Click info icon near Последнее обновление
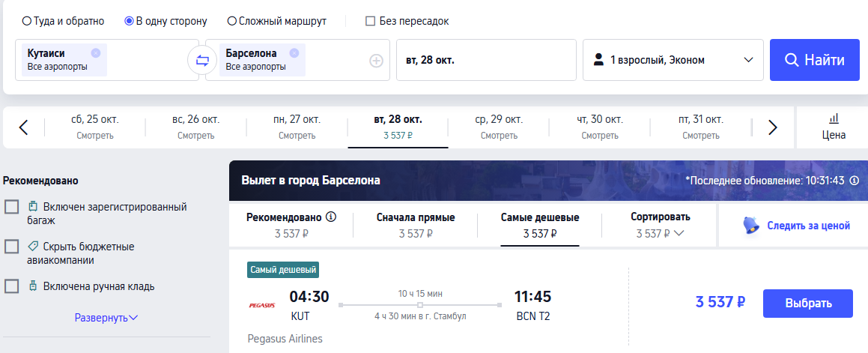 [855, 181]
